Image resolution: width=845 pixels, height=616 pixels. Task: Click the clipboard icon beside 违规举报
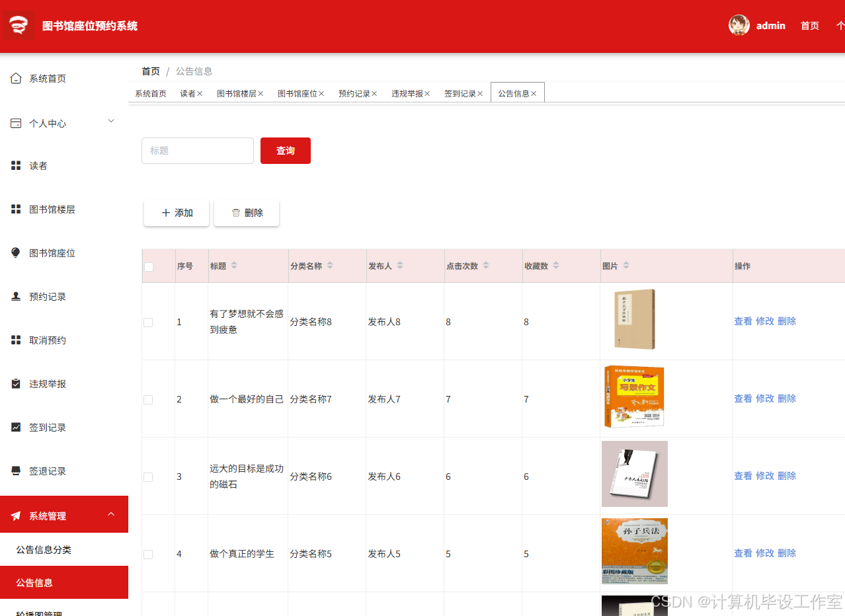(16, 384)
